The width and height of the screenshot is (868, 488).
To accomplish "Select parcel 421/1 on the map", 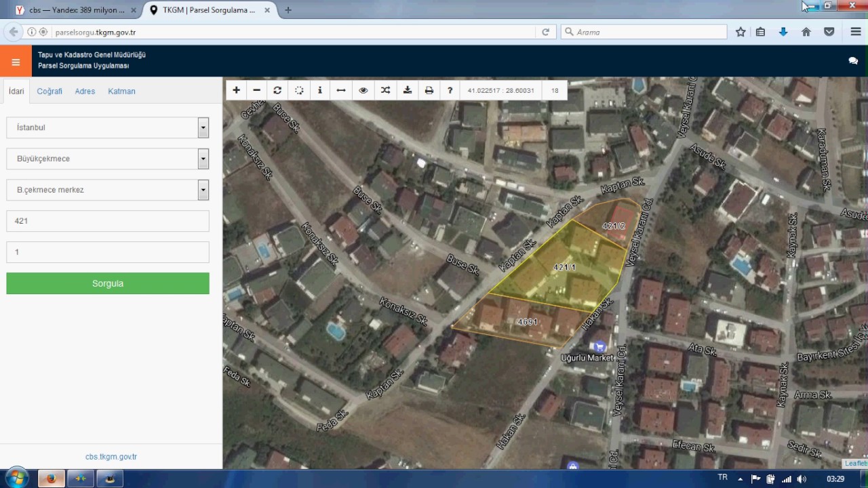I will click(x=564, y=267).
